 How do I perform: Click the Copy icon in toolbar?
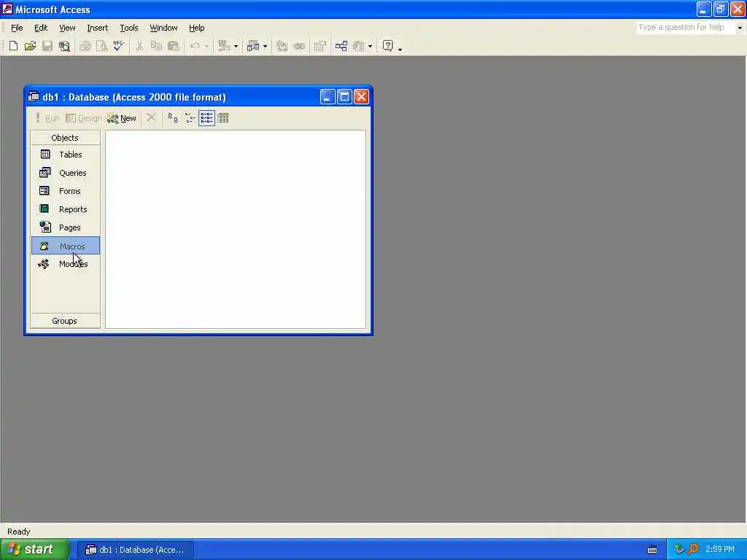(156, 46)
